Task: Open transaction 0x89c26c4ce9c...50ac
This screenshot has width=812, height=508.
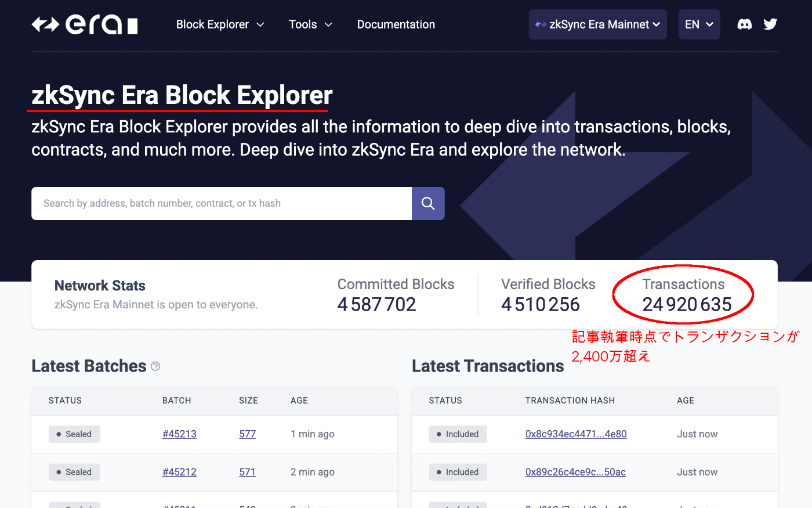Action: tap(575, 472)
